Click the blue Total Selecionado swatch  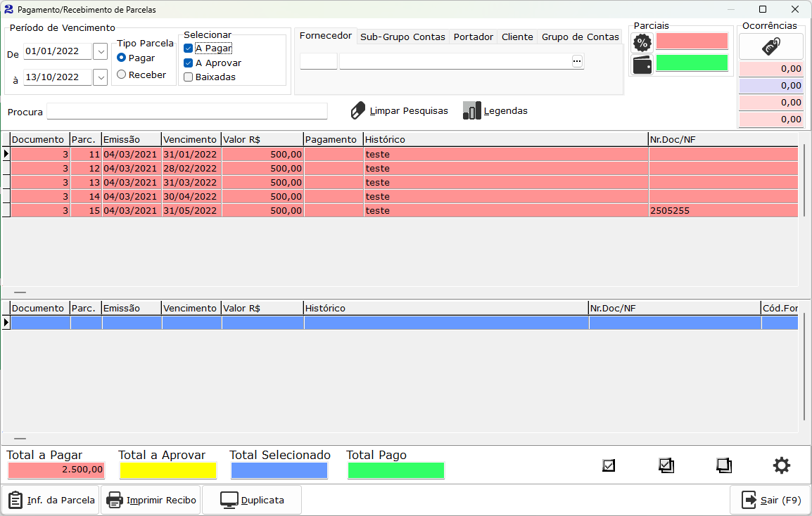coord(279,470)
